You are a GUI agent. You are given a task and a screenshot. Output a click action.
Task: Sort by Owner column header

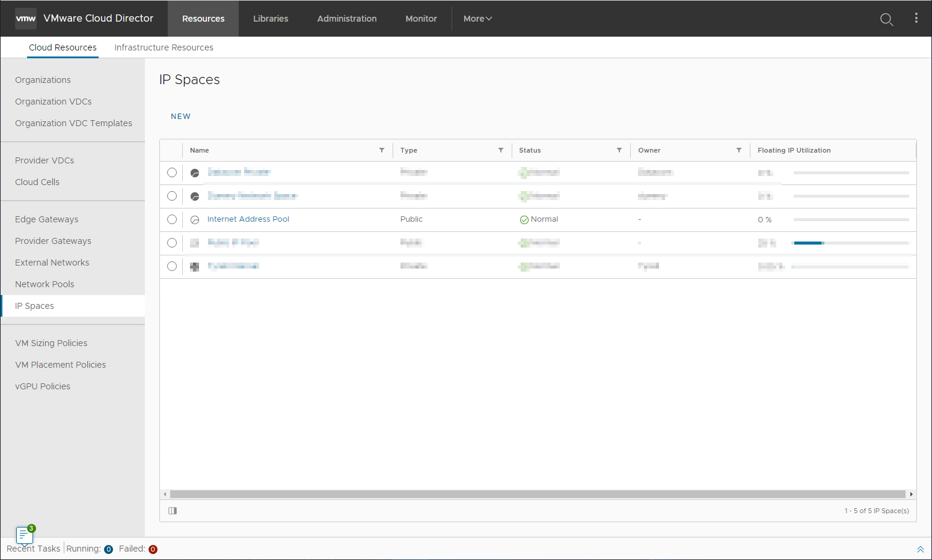649,150
